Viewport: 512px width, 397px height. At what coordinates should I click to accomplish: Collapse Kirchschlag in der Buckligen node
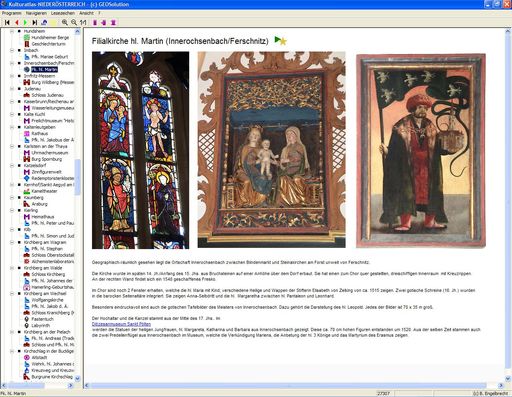click(x=12, y=351)
